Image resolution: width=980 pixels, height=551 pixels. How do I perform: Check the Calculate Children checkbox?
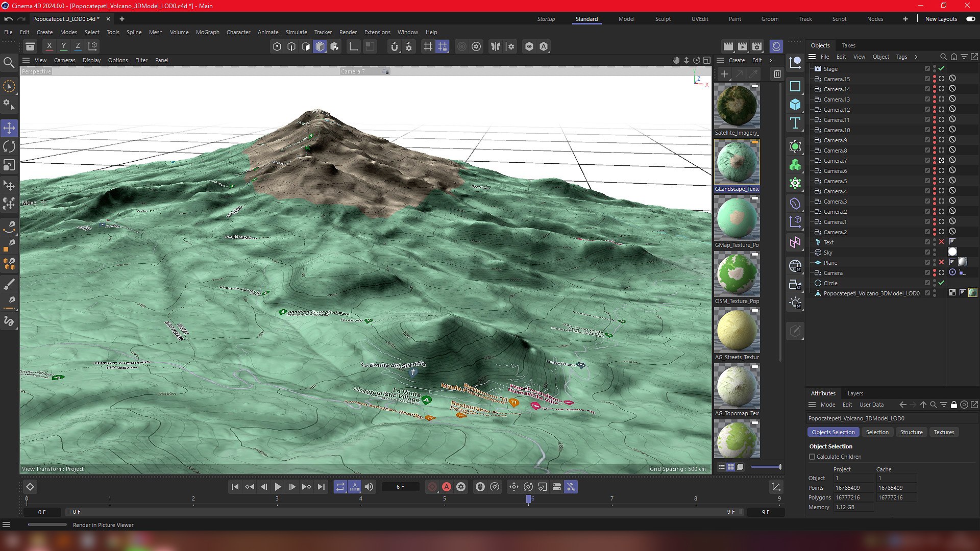[812, 457]
